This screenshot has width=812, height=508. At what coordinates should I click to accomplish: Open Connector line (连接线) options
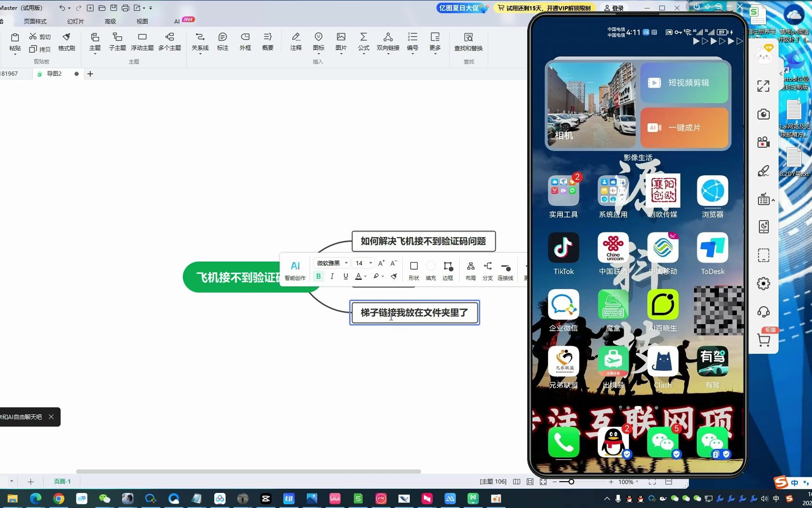click(506, 270)
